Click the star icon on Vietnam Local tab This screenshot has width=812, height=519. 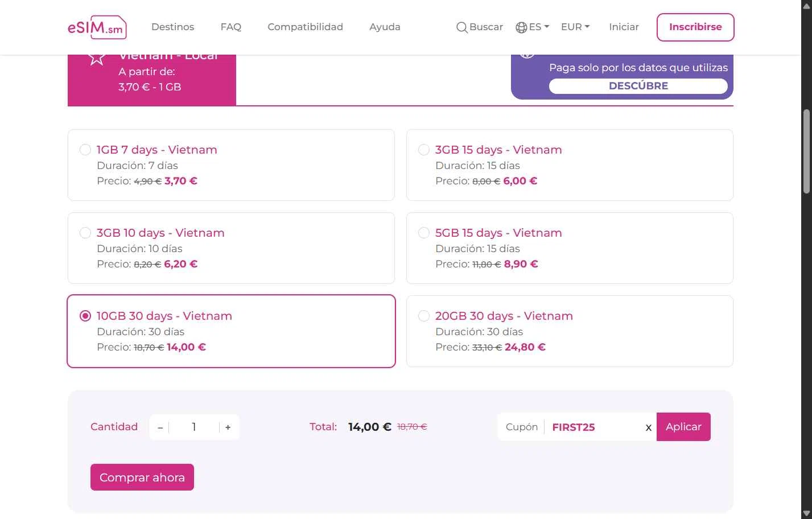point(97,57)
